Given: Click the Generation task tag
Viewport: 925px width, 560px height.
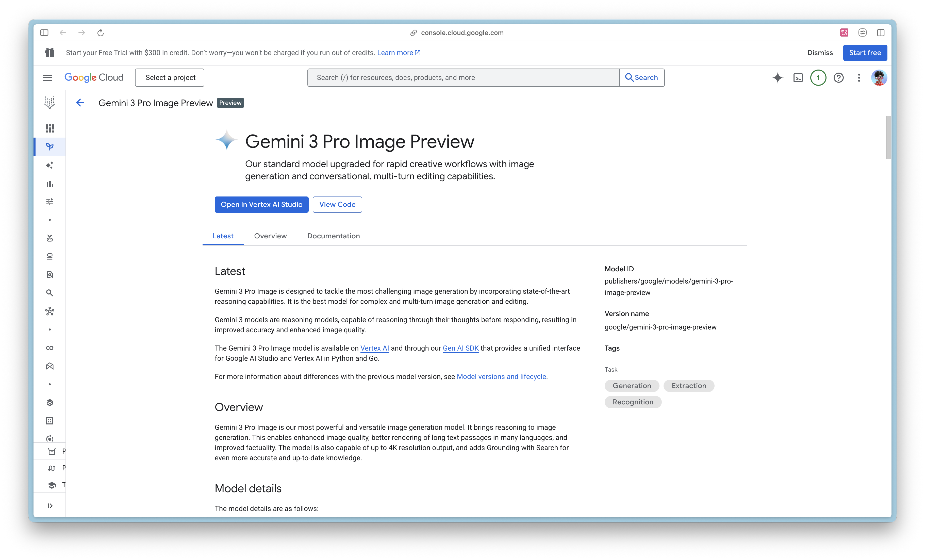Looking at the screenshot, I should tap(632, 386).
